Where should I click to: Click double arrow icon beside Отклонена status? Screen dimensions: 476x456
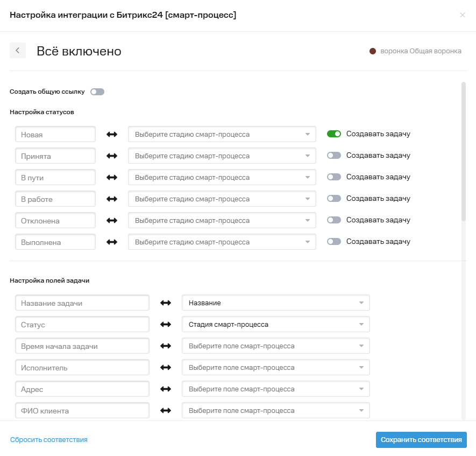click(112, 221)
